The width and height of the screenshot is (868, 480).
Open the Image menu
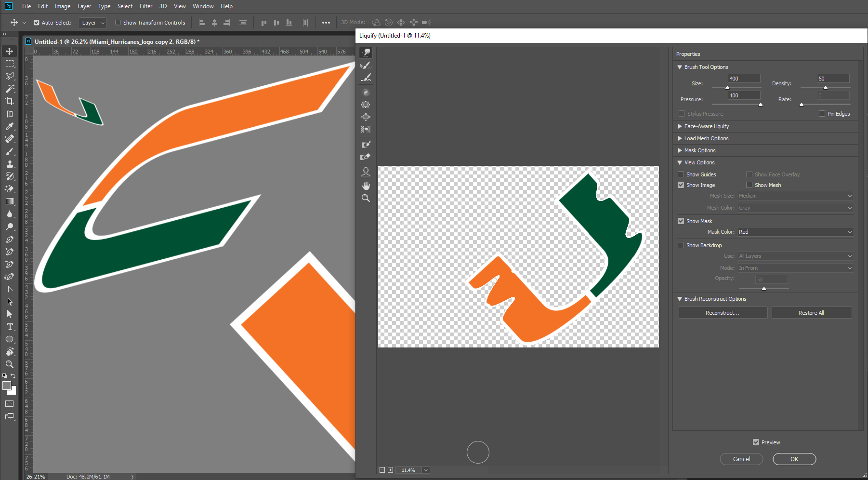(63, 6)
